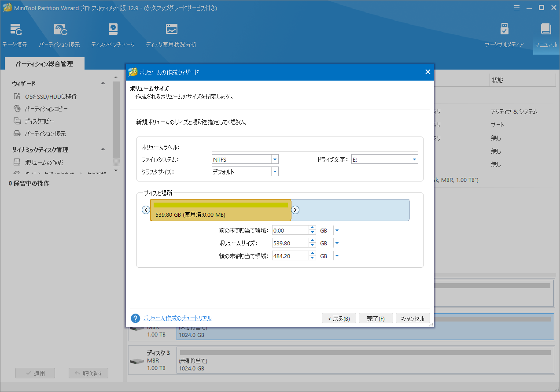
Task: Click the right arrow to extend volume size
Action: [295, 210]
